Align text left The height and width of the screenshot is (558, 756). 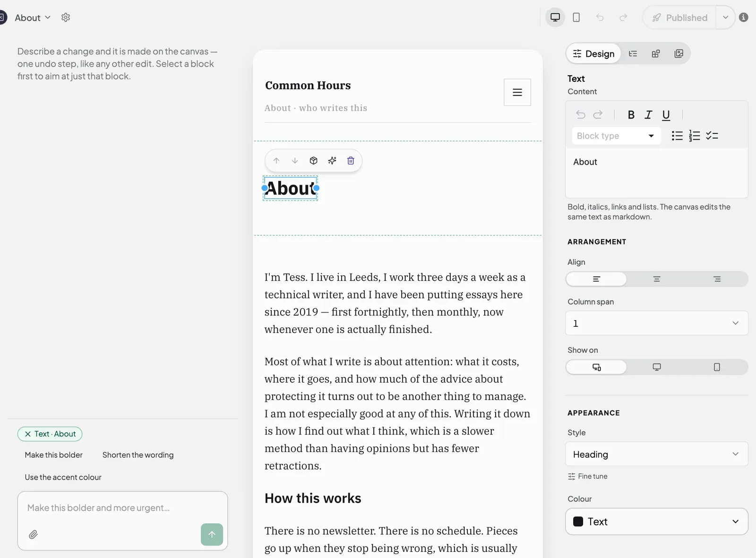pyautogui.click(x=596, y=279)
